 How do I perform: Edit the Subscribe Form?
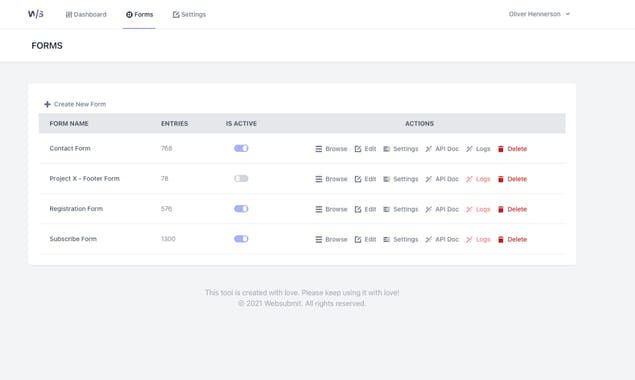[365, 239]
